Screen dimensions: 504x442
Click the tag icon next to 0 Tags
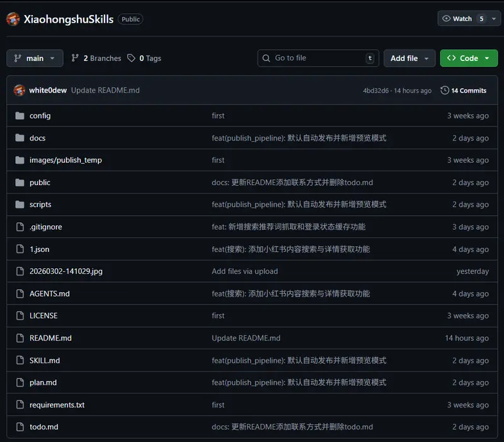pos(131,58)
